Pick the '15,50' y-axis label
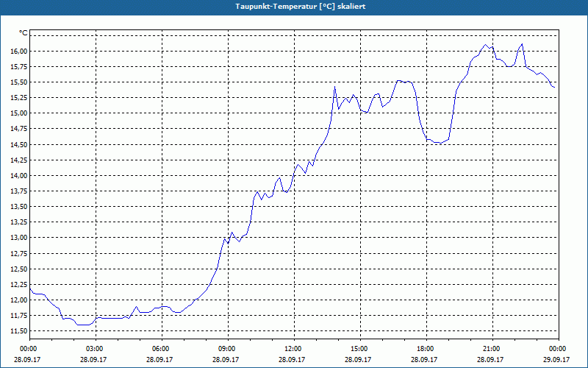The image size is (588, 368). pos(20,82)
